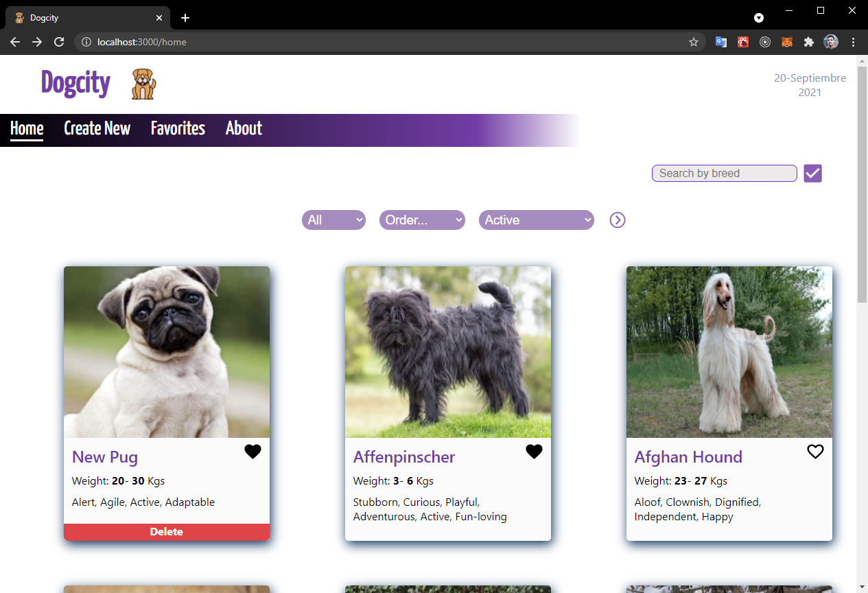
Task: Expand the Order... sorting dropdown
Action: 422,220
